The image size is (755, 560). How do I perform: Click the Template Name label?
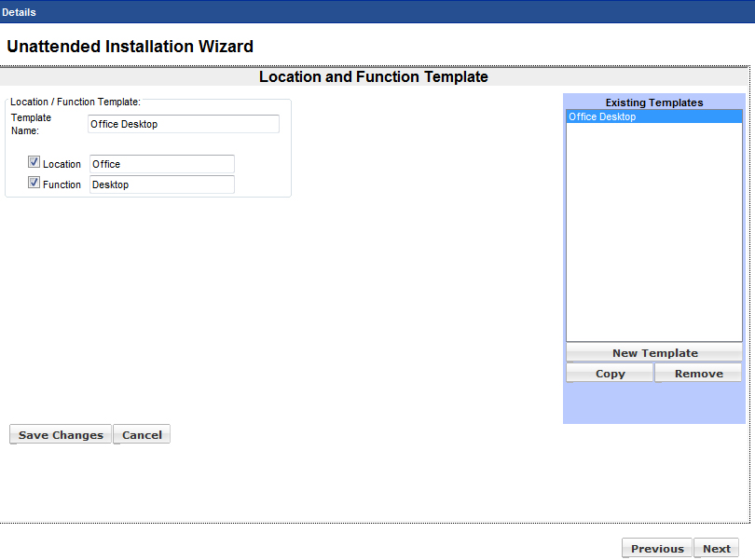31,124
